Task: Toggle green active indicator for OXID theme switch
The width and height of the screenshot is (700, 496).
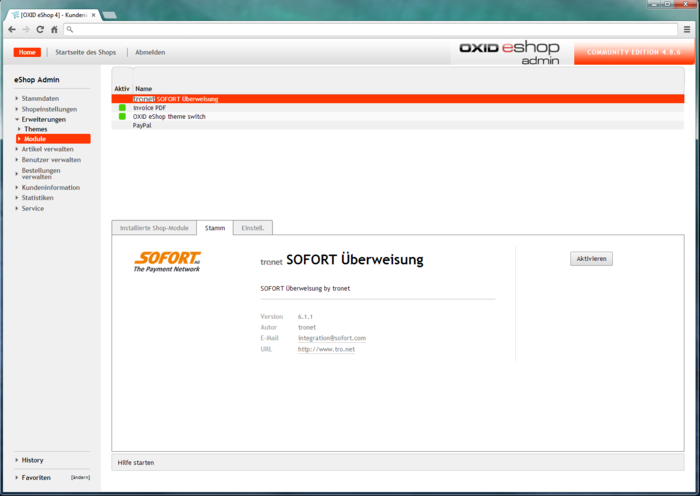Action: coord(122,117)
